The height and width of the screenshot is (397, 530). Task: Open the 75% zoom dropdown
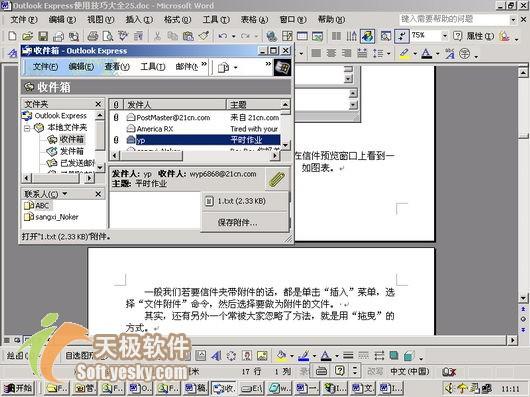(445, 35)
